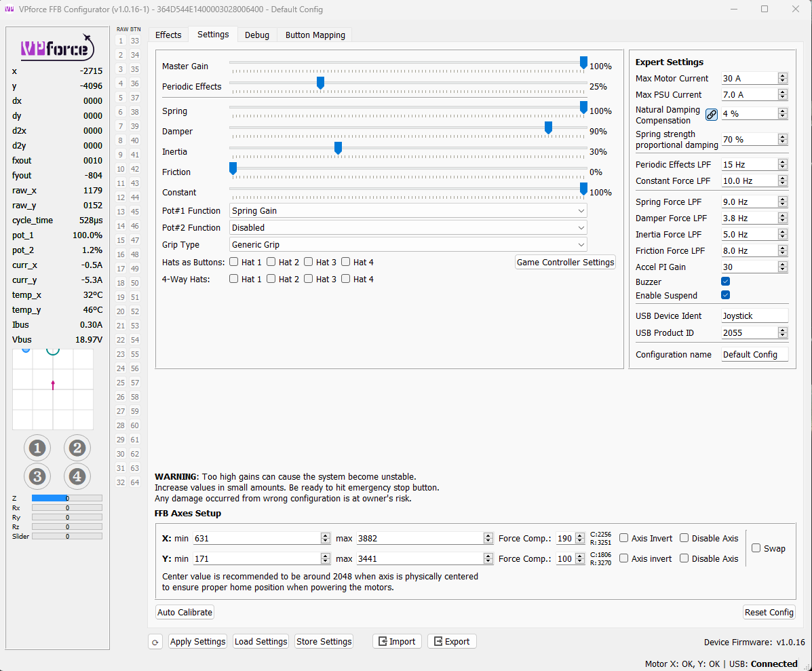Screen dimensions: 812x671
Task: Open the Grip Type dropdown
Action: (x=408, y=245)
